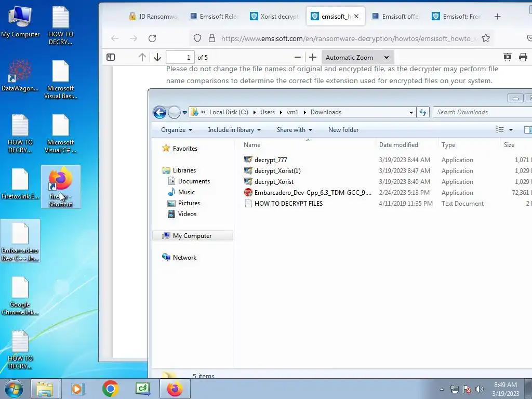Go forward in Firefox

tap(134, 38)
